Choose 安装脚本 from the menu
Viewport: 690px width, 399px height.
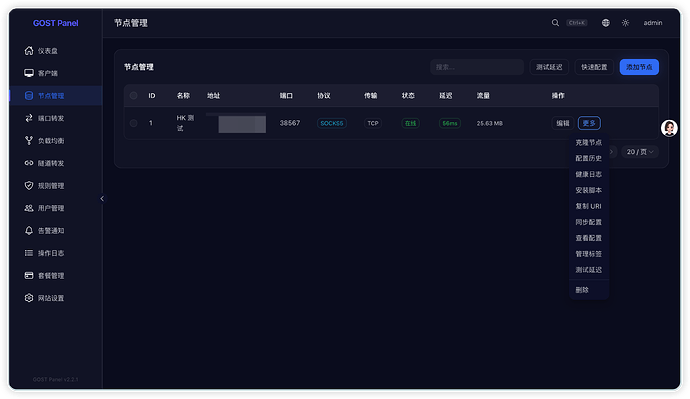589,190
